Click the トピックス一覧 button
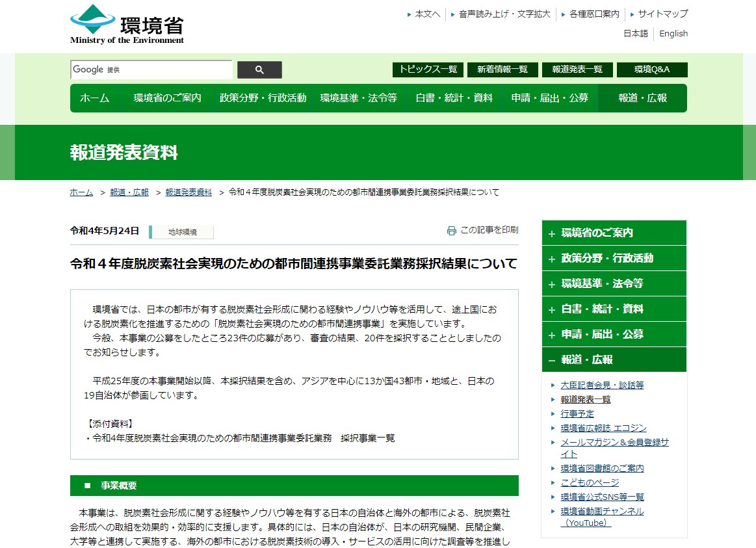The height and width of the screenshot is (548, 756). (428, 70)
